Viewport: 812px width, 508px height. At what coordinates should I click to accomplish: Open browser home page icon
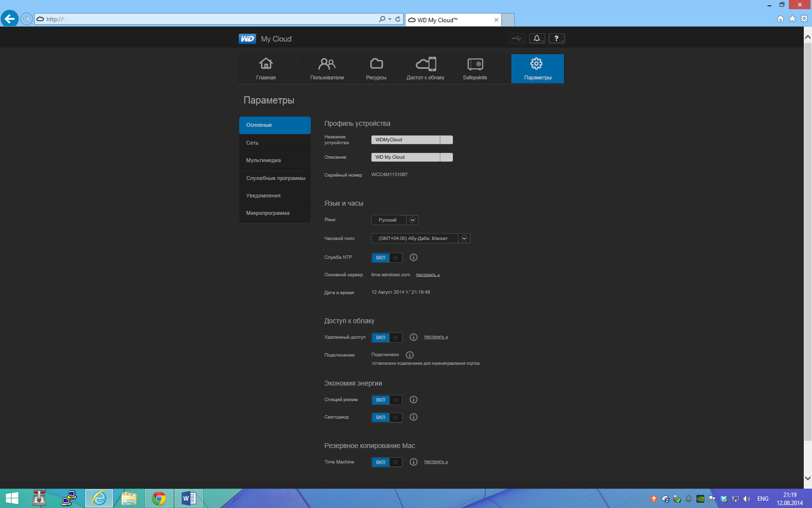click(x=781, y=19)
